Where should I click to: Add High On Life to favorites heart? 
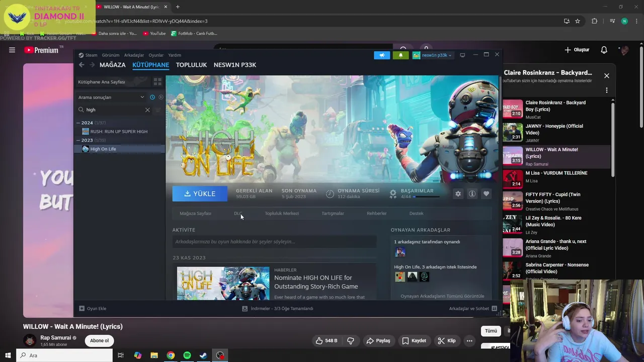pyautogui.click(x=486, y=194)
